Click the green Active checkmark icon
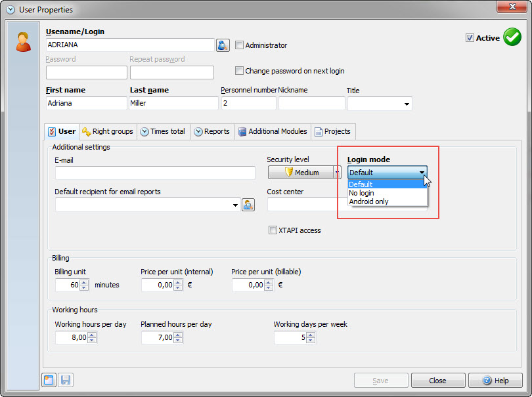The height and width of the screenshot is (397, 532). pyautogui.click(x=512, y=38)
